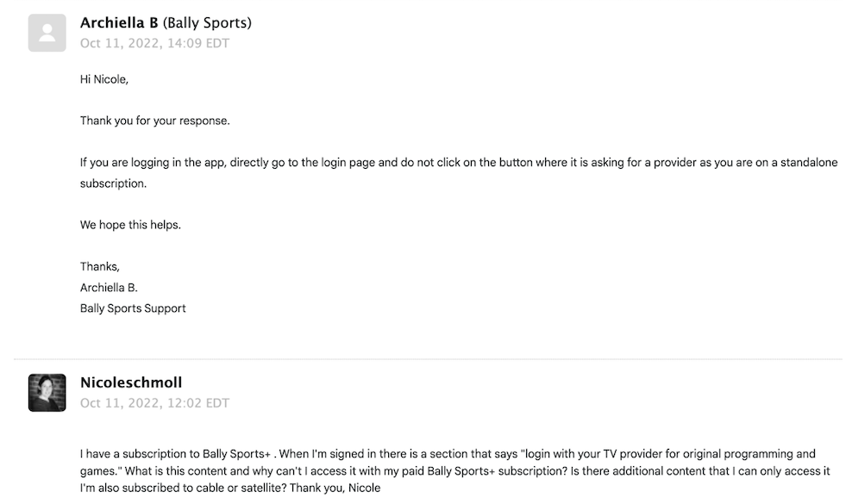Click the word 'subscription.' ending the login paragraph

pos(113,184)
